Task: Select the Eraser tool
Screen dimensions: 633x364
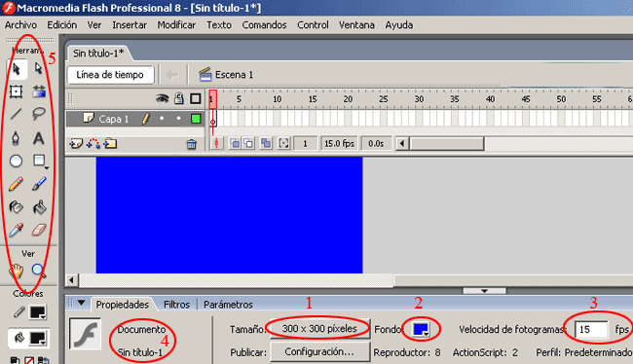Action: coord(39,231)
